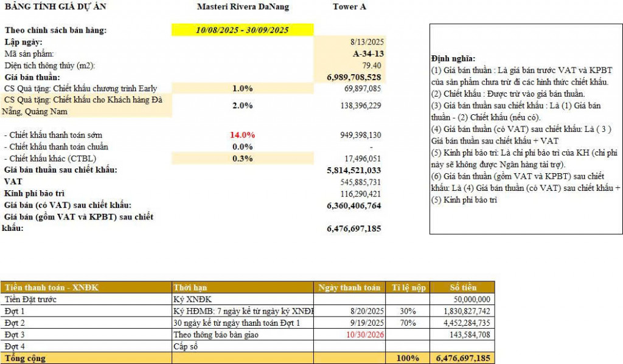
Task: Select the Tổng cộng amount '6,476,697,185'
Action: pyautogui.click(x=463, y=358)
